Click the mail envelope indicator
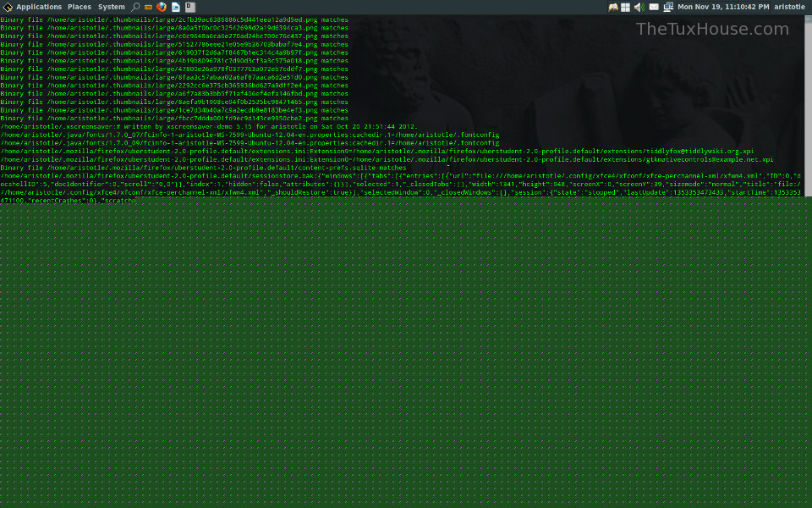812x508 pixels. tap(654, 7)
